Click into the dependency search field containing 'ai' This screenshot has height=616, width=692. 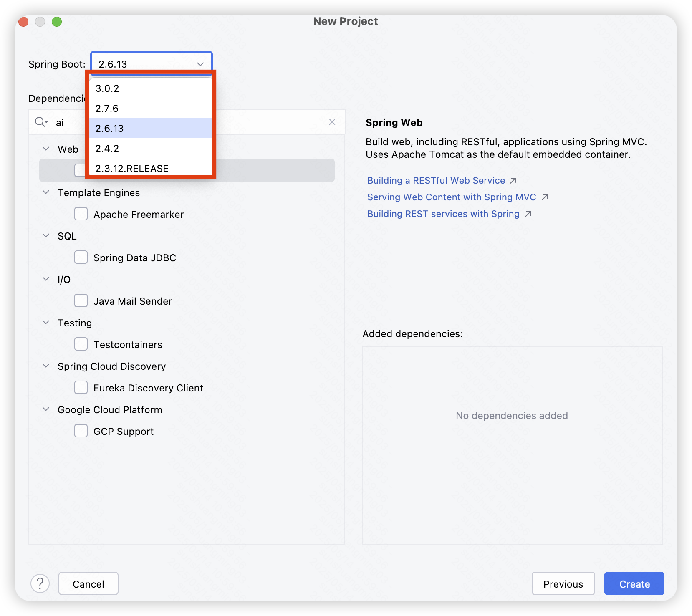(188, 122)
